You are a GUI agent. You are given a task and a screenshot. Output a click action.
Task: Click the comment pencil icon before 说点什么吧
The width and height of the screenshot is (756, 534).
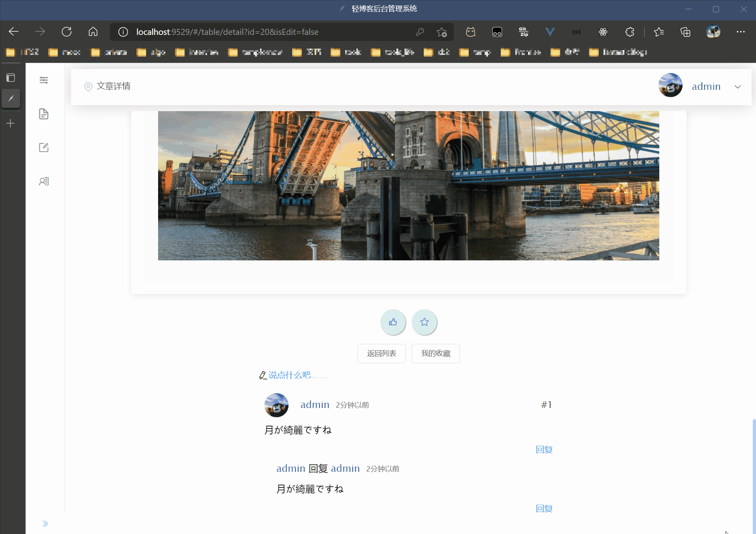262,375
